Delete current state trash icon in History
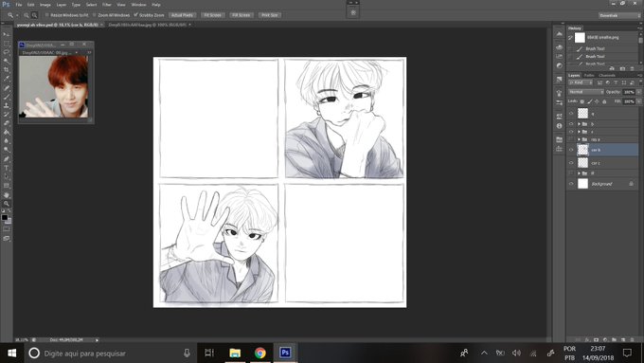 632,68
